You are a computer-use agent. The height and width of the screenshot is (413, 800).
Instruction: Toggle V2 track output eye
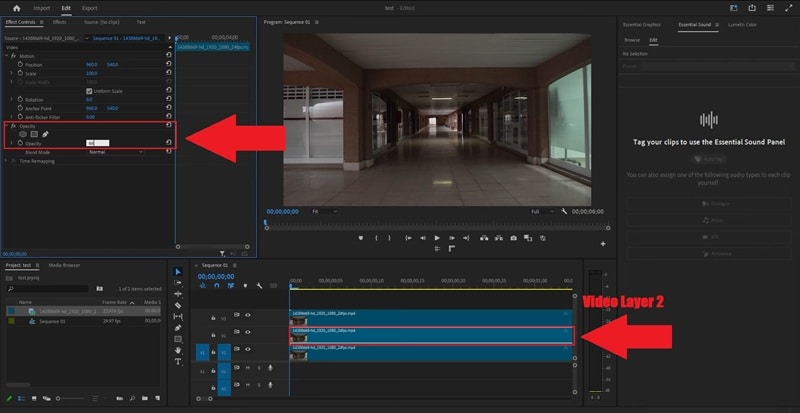click(x=248, y=332)
